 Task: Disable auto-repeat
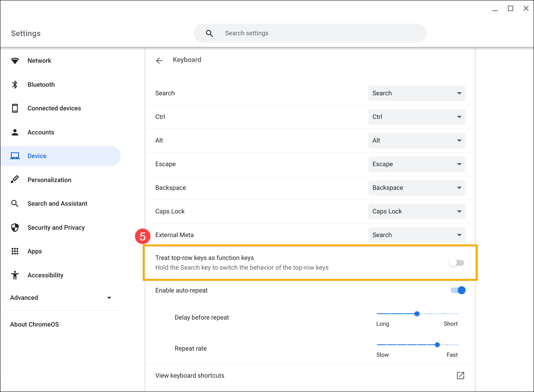pyautogui.click(x=458, y=290)
